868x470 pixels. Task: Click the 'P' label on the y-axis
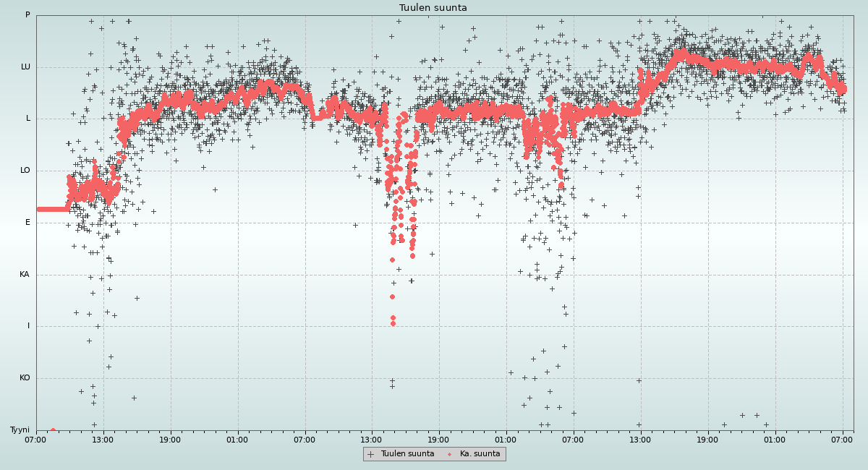pyautogui.click(x=27, y=15)
